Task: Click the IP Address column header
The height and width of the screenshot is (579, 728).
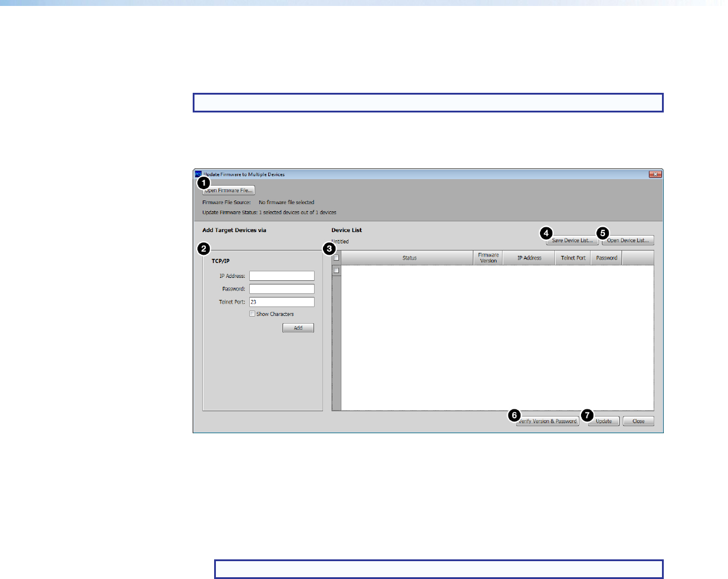Action: (529, 258)
